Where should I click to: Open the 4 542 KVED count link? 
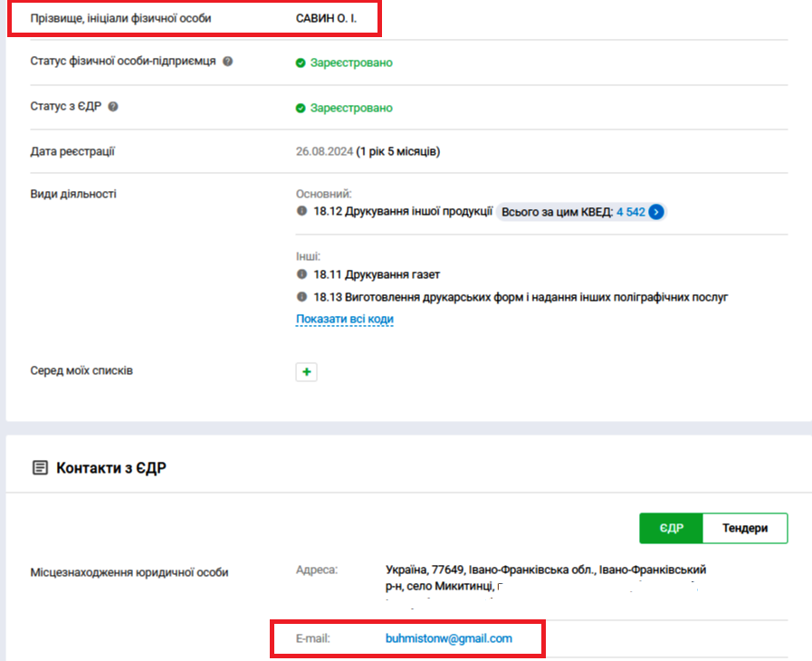630,212
